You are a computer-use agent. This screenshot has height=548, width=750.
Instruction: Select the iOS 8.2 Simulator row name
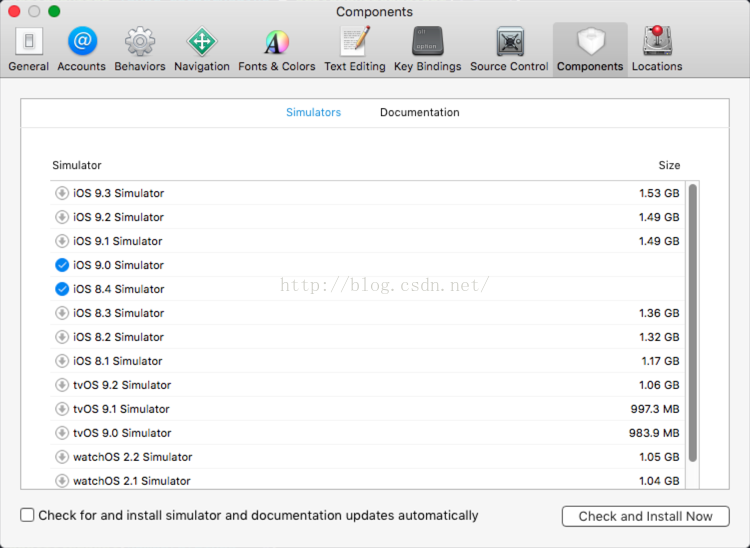click(118, 337)
